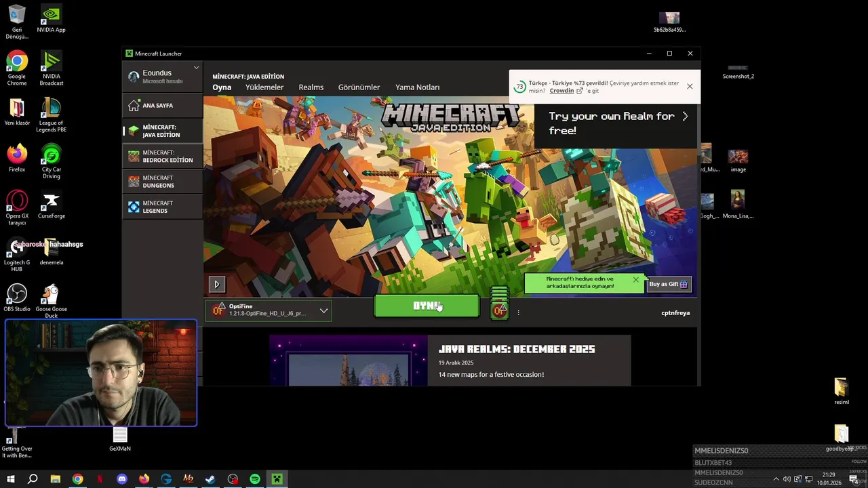This screenshot has width=868, height=488.
Task: Open the Yeni klasör desktop icon
Action: point(17,113)
